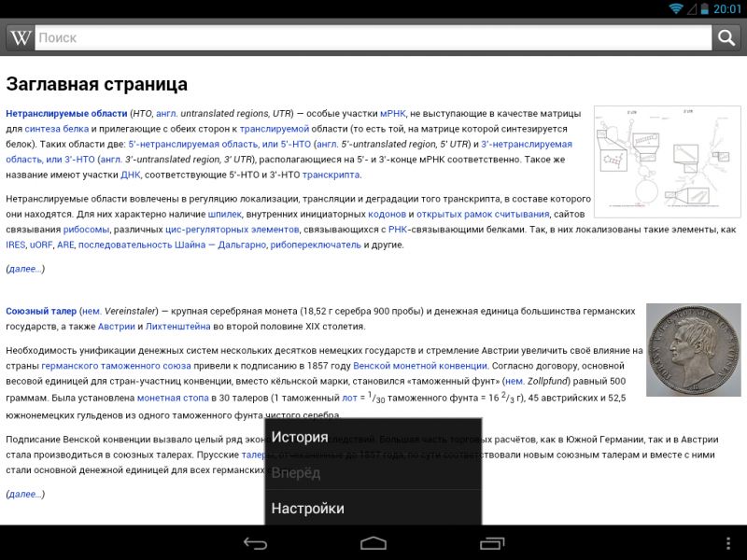Tap the Android back navigation button
747x560 pixels.
(x=255, y=542)
